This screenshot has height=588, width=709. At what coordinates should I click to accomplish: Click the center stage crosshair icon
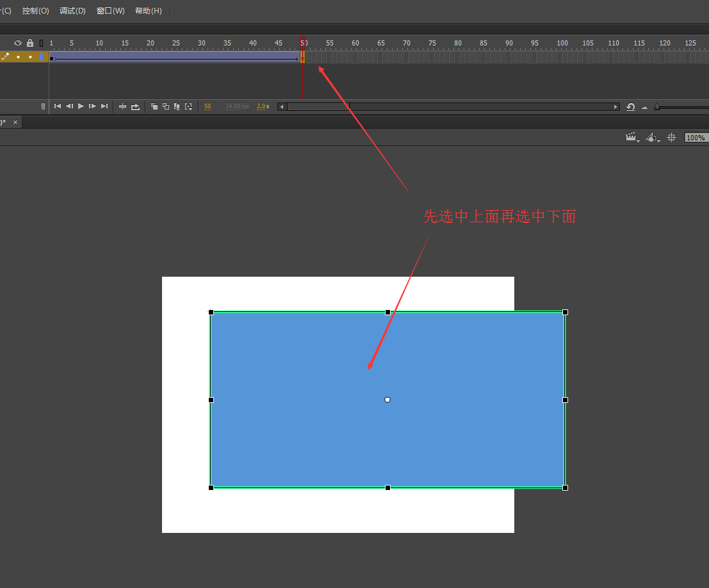(x=671, y=138)
